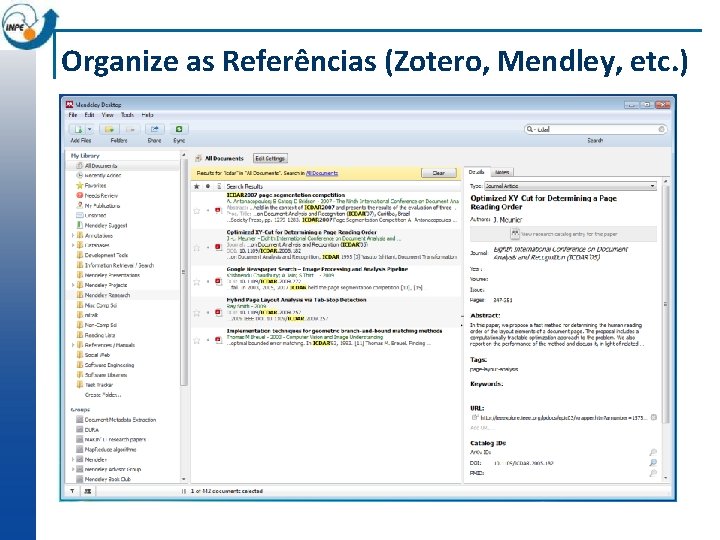The width and height of the screenshot is (720, 540).
Task: Toggle favorite star for ICDAR2007 page segmentation
Action: (x=197, y=211)
